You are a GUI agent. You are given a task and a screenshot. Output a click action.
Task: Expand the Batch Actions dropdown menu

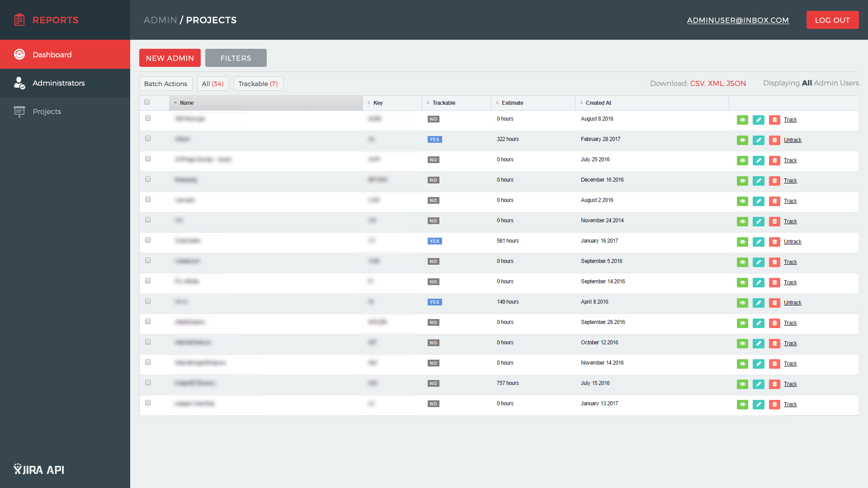point(166,84)
